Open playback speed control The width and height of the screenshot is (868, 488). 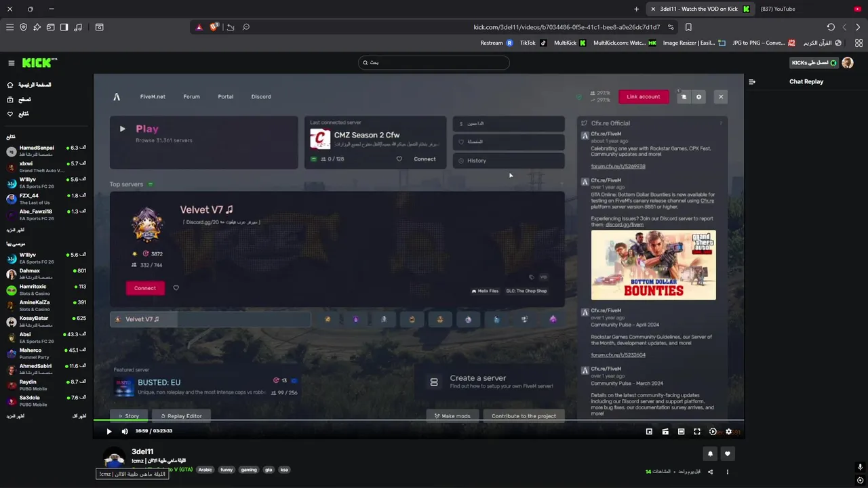pos(713,431)
